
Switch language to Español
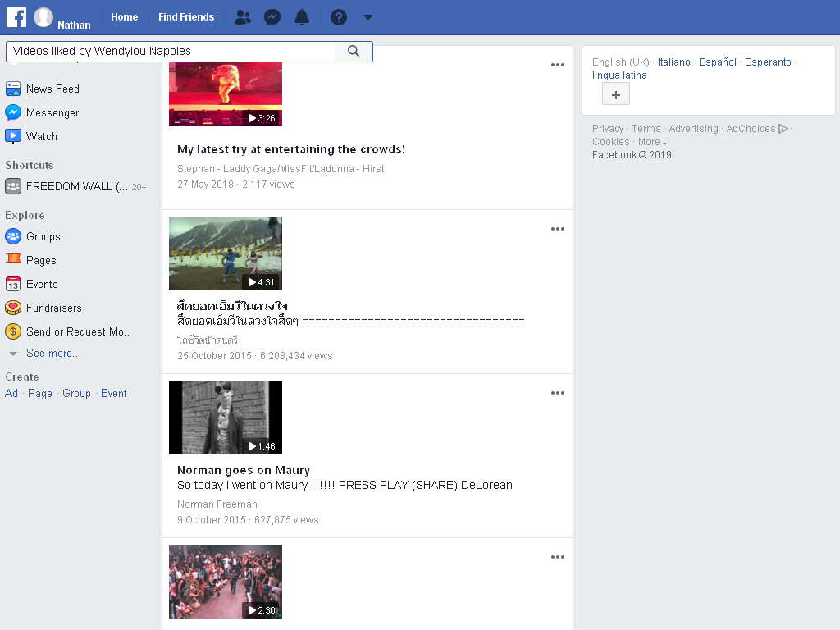717,62
